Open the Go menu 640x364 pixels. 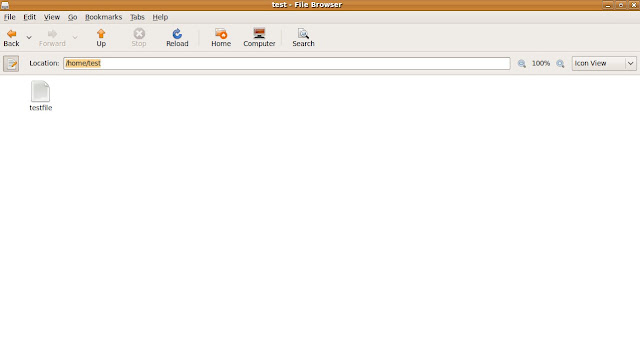pos(72,17)
